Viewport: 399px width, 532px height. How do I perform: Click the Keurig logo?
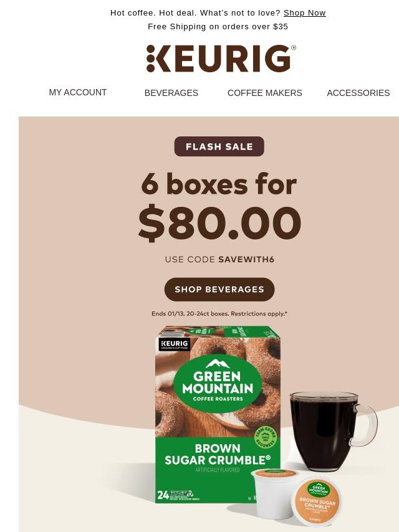coord(221,59)
